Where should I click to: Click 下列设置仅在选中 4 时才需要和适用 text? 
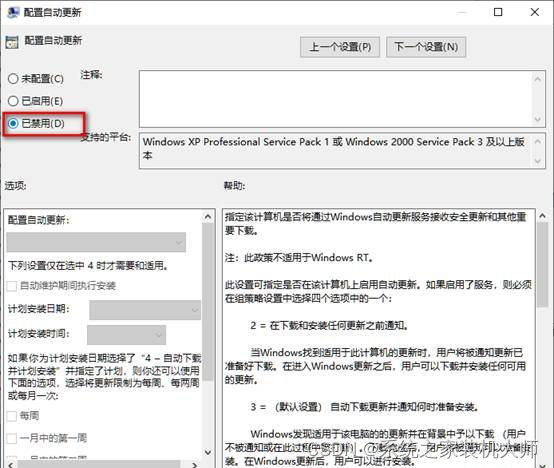click(88, 266)
